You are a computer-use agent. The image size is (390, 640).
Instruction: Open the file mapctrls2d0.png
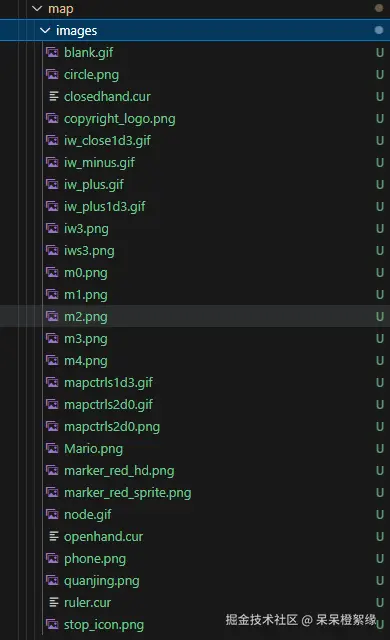[x=112, y=427]
